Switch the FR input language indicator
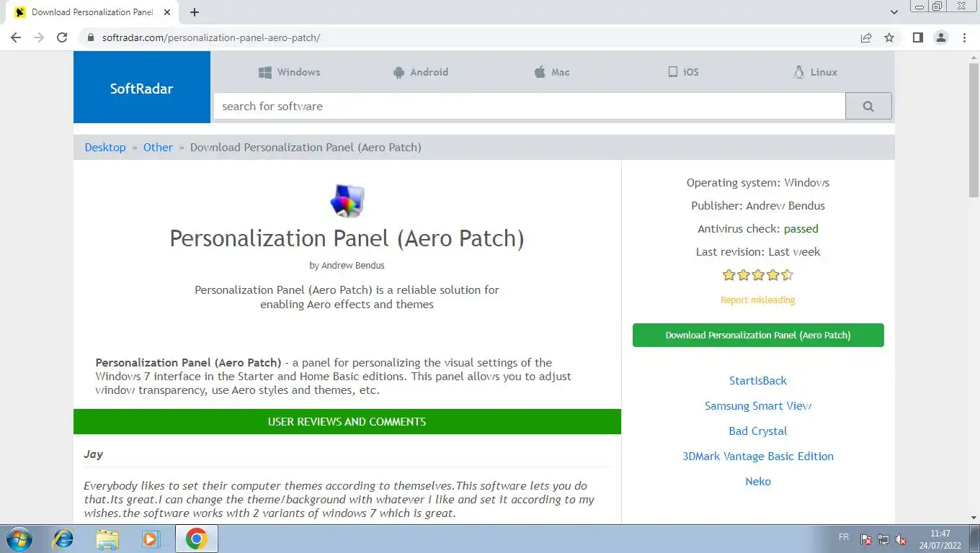This screenshot has height=553, width=980. pyautogui.click(x=844, y=537)
